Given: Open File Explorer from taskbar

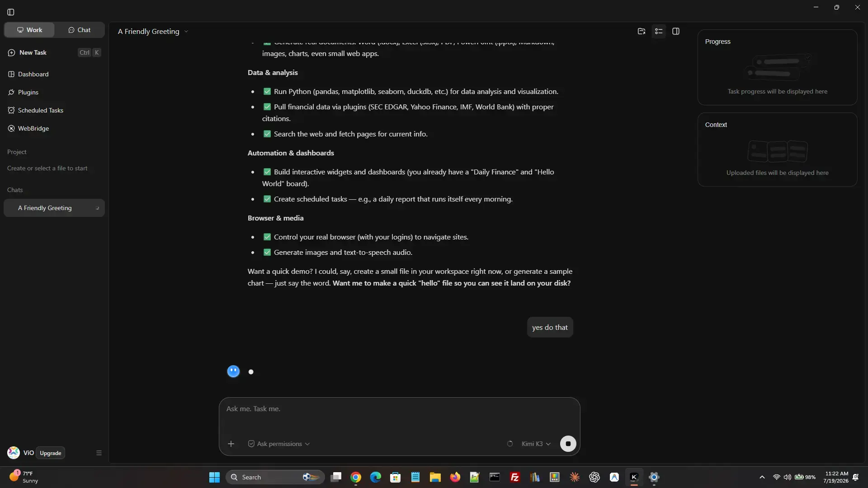Looking at the screenshot, I should coord(435,477).
